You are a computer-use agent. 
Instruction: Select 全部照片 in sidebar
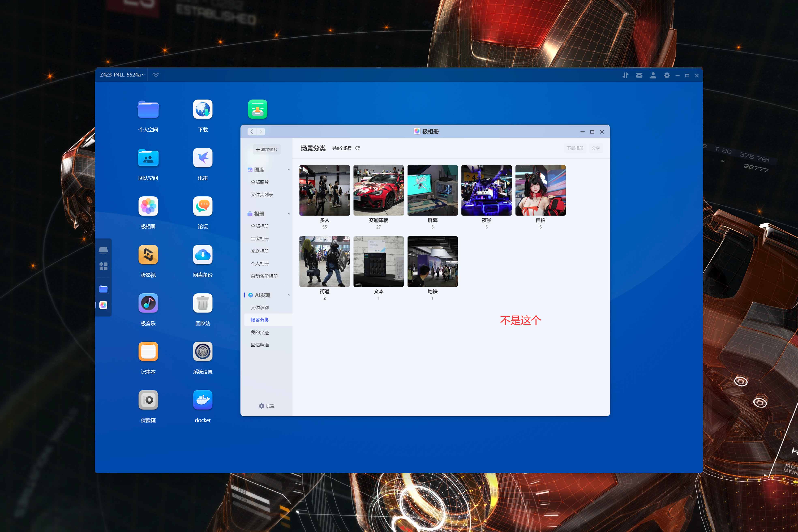[260, 182]
